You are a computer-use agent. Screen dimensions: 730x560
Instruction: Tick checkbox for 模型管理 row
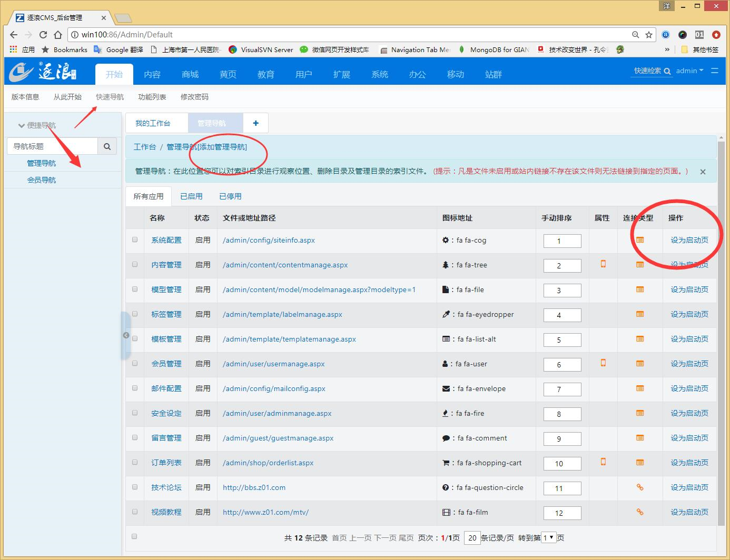(x=135, y=289)
